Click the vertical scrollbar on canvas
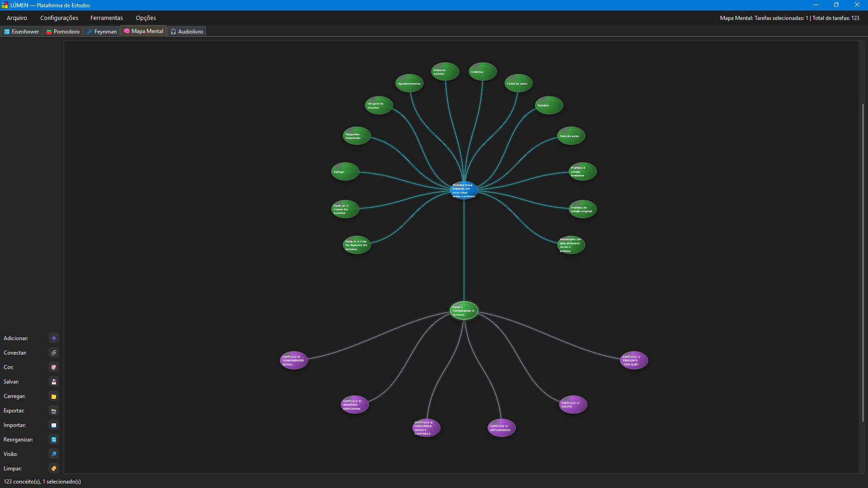 click(x=863, y=262)
